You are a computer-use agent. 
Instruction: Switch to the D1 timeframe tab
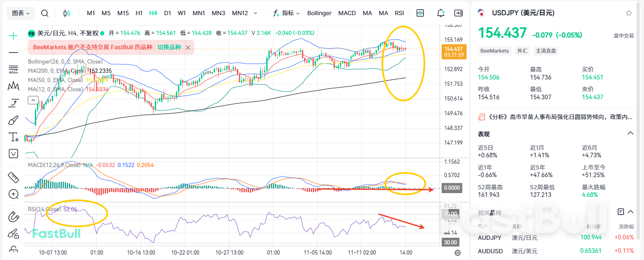click(167, 13)
